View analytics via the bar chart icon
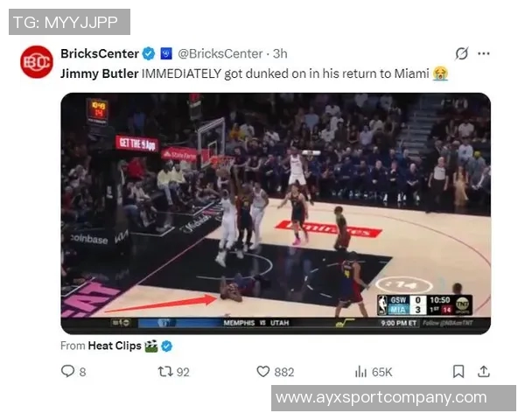Image resolution: width=525 pixels, height=420 pixels. coord(360,371)
